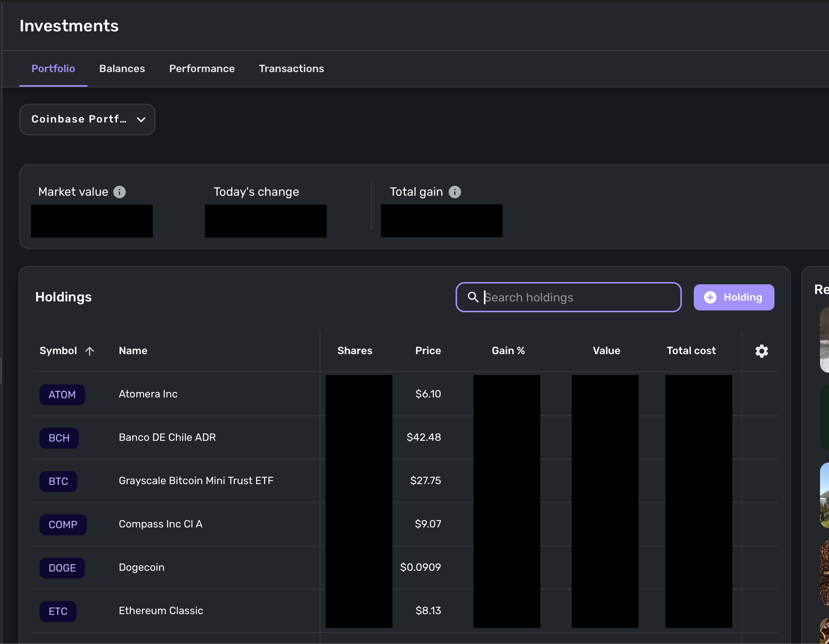This screenshot has width=829, height=644.
Task: Open the Grayscale Bitcoin Mini Trust ETF row
Action: click(x=196, y=480)
